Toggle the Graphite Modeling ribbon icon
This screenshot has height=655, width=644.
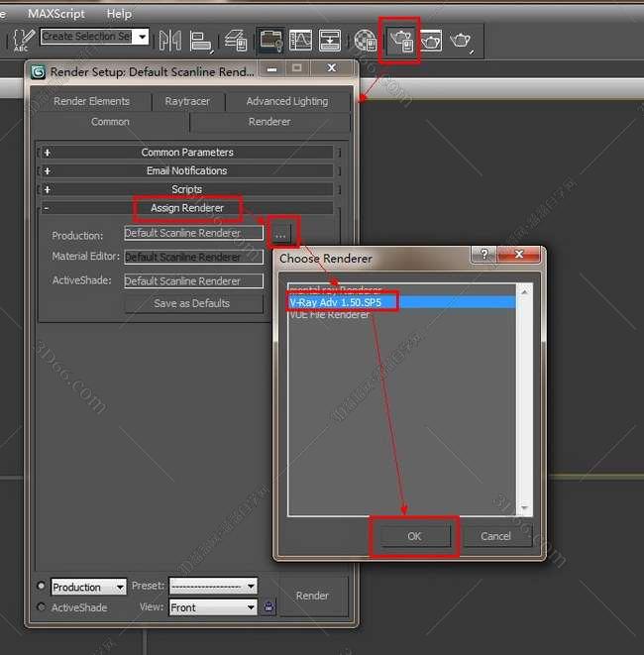click(x=270, y=41)
